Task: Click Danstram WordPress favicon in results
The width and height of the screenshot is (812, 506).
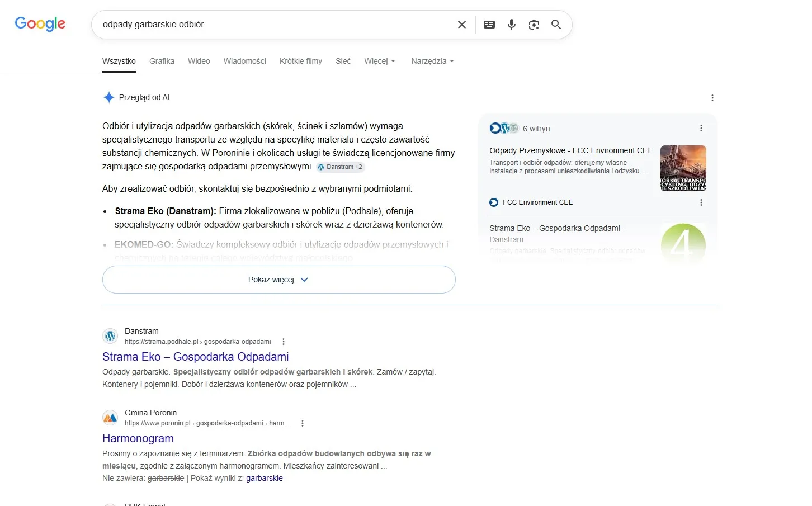Action: (x=110, y=336)
